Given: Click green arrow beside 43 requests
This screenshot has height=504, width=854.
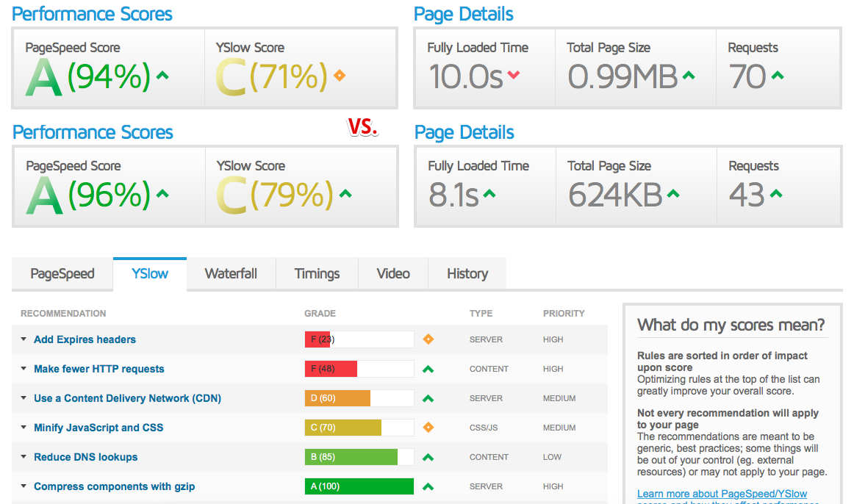Looking at the screenshot, I should pos(776,193).
